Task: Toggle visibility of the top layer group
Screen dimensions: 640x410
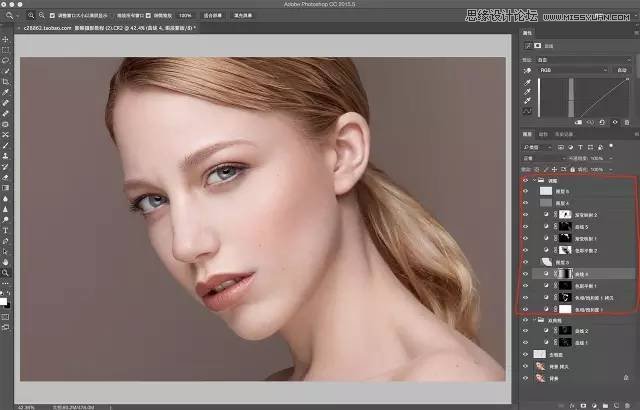Action: coord(526,180)
